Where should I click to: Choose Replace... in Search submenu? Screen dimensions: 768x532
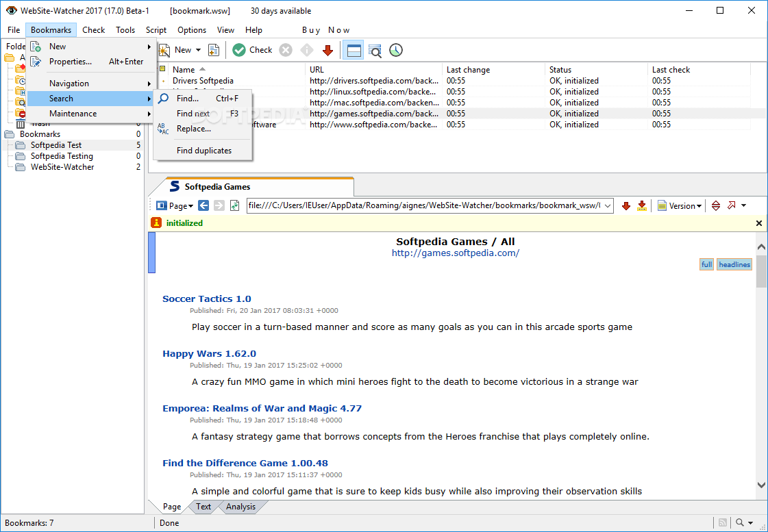click(x=203, y=129)
